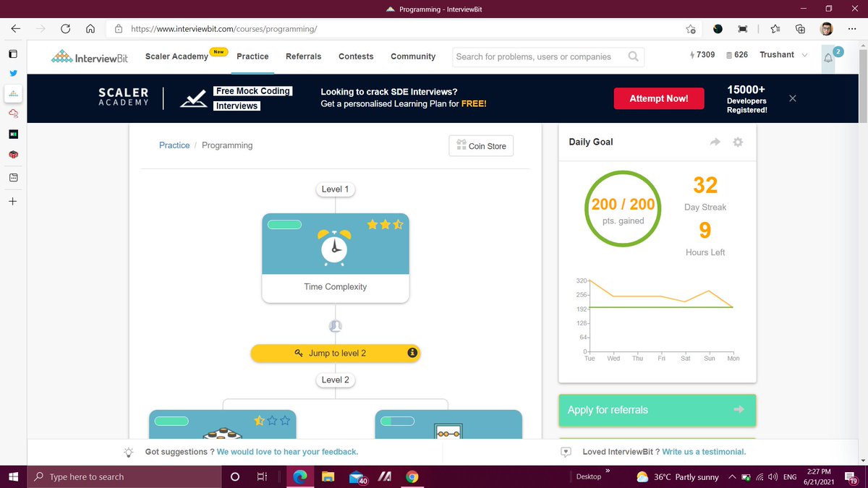Click the weather 36°C Partly sunny widget
Viewport: 868px width, 488px height.
[678, 477]
